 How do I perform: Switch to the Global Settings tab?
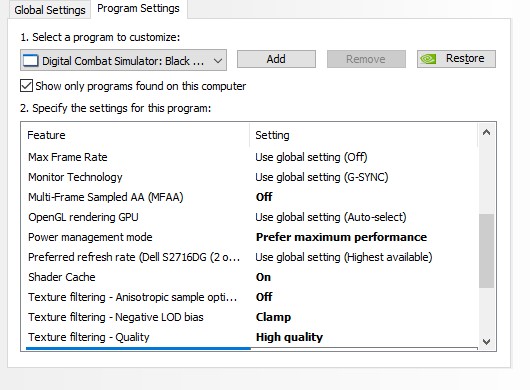pyautogui.click(x=50, y=10)
